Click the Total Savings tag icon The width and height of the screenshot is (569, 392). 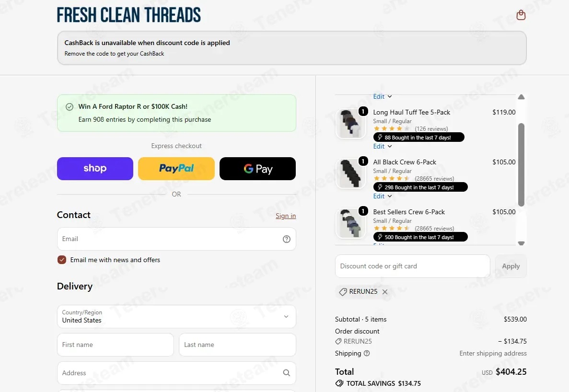coord(339,383)
